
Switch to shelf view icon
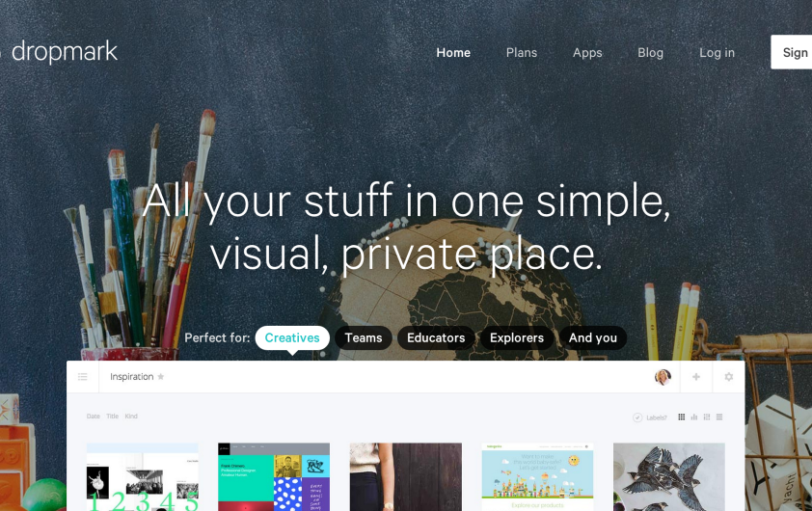point(694,417)
